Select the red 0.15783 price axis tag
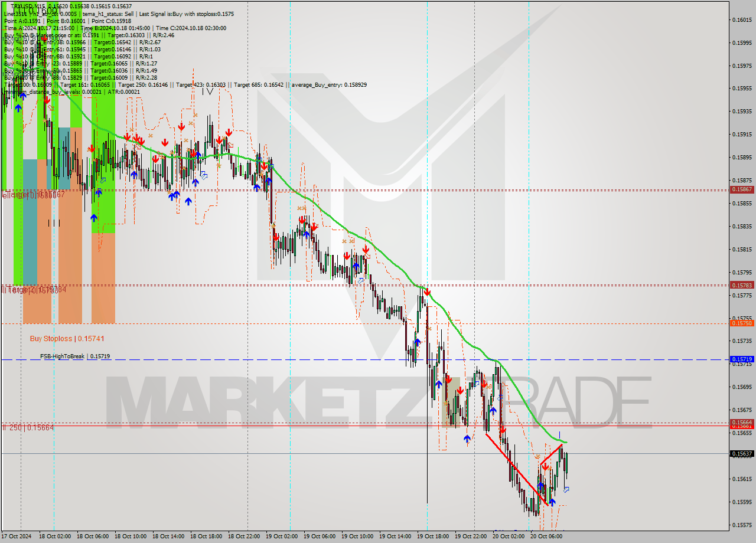Image resolution: width=756 pixels, height=543 pixels. point(742,285)
